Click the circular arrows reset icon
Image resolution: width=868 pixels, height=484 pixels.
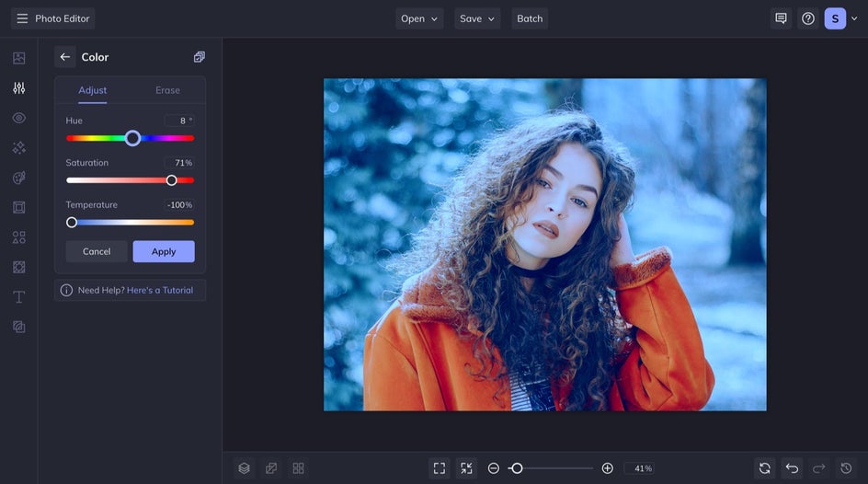click(765, 468)
